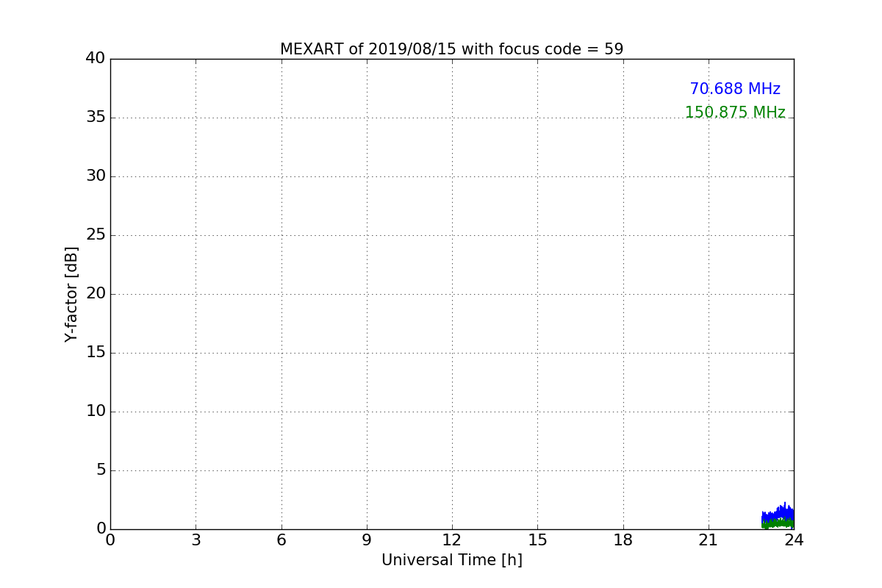
Task: Click the blue and green data trace near hour 24
Action: (778, 517)
